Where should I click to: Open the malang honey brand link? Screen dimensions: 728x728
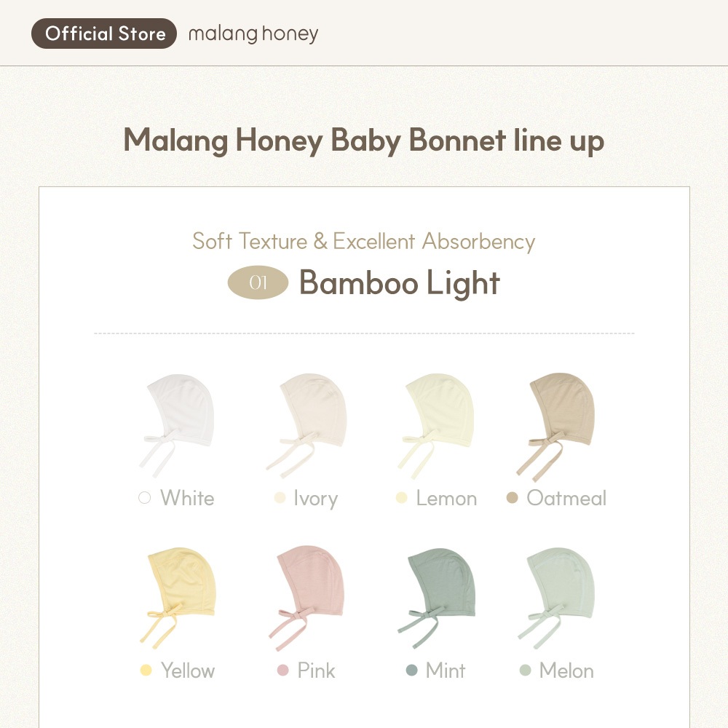point(253,34)
